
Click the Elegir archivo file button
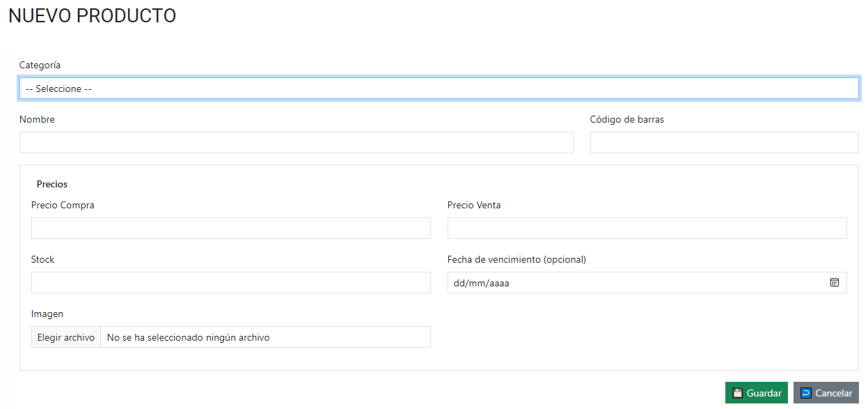point(65,337)
